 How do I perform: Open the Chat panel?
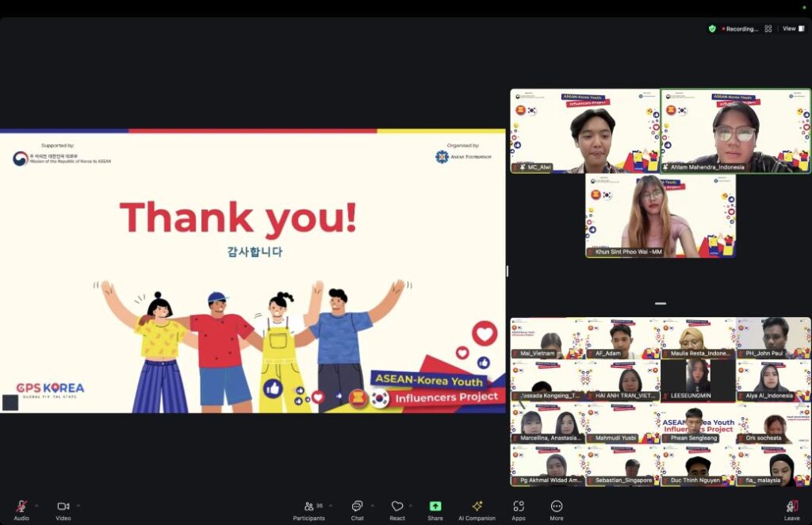[x=357, y=508]
